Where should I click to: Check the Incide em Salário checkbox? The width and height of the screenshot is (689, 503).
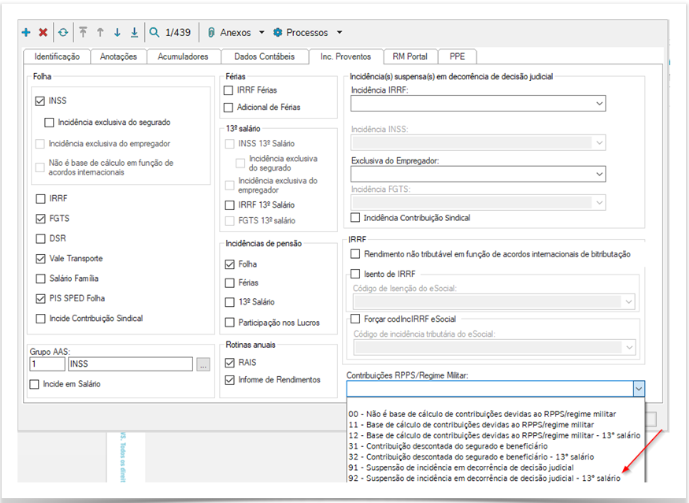pyautogui.click(x=34, y=384)
